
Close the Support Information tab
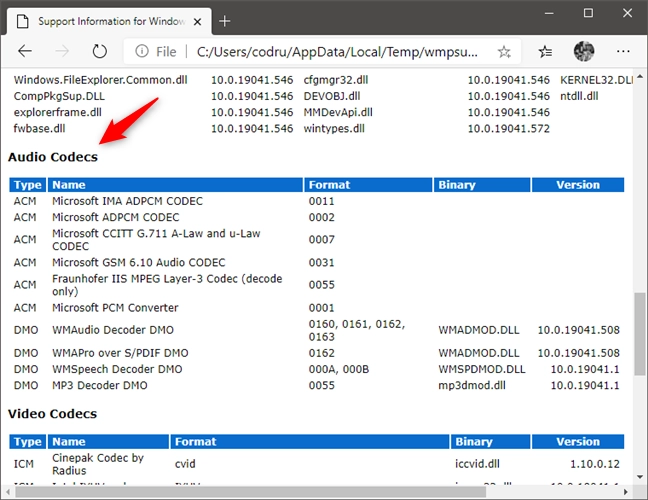coord(198,21)
